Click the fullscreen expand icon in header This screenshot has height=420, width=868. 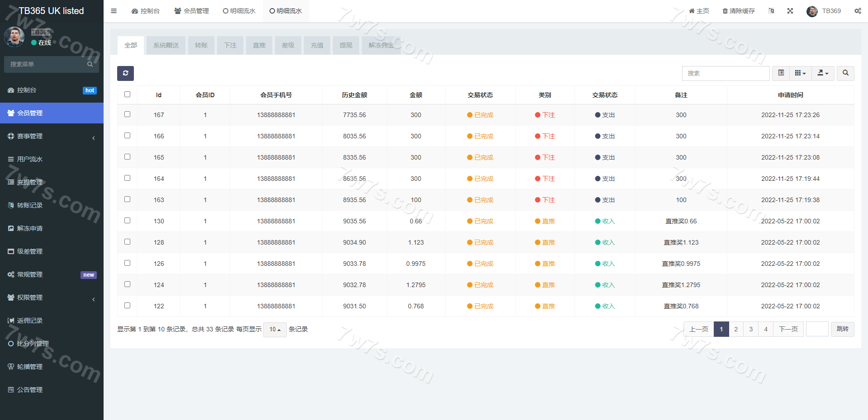(x=790, y=11)
